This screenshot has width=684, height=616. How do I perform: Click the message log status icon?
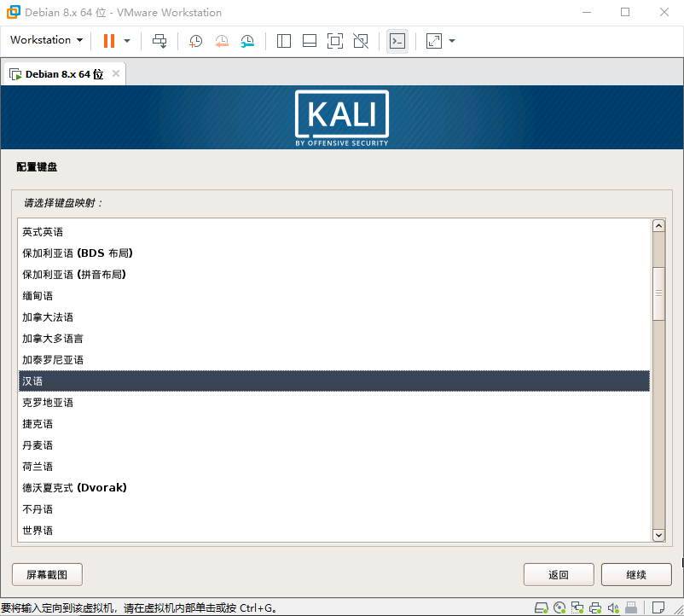[x=658, y=607]
